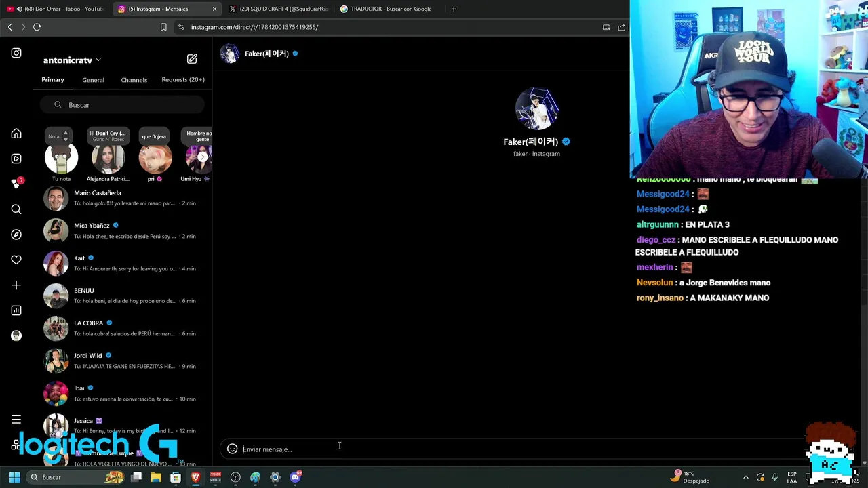Close the Instagram Mensajes tab
This screenshot has width=868, height=488.
click(x=215, y=9)
